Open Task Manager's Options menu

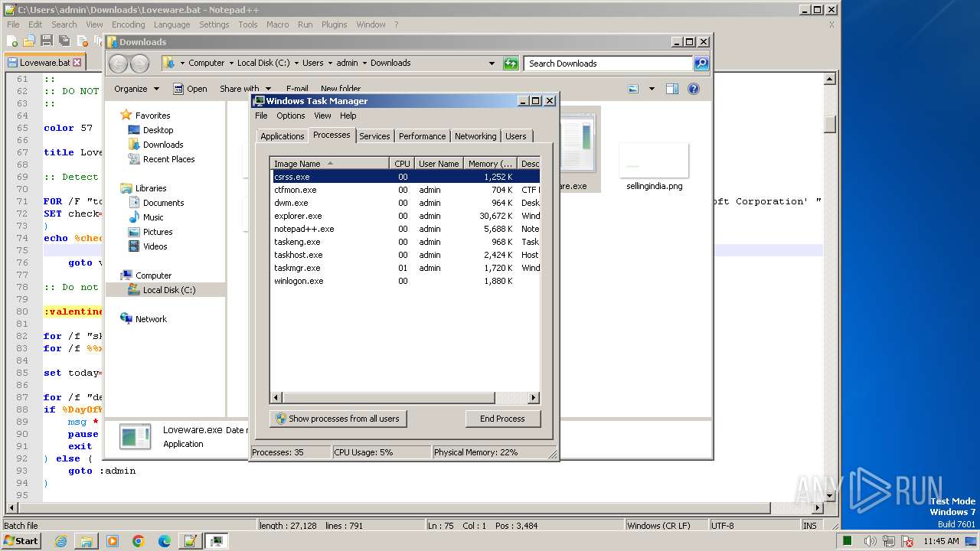(x=291, y=116)
